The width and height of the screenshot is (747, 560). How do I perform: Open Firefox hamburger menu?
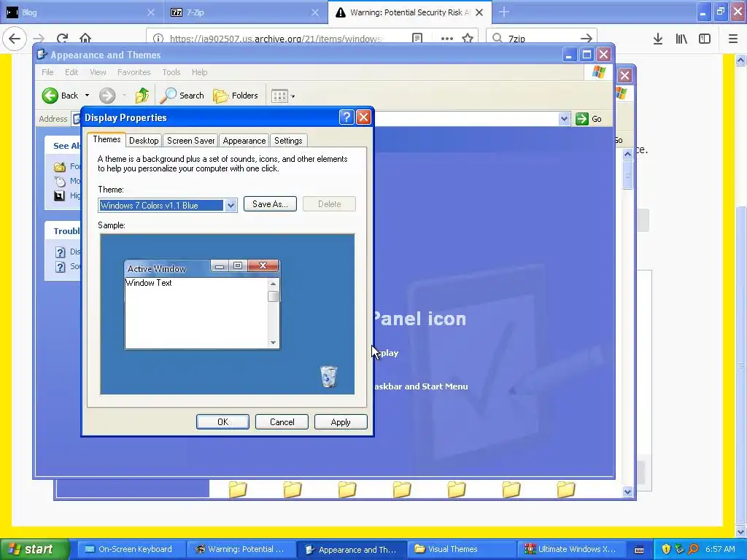(733, 39)
